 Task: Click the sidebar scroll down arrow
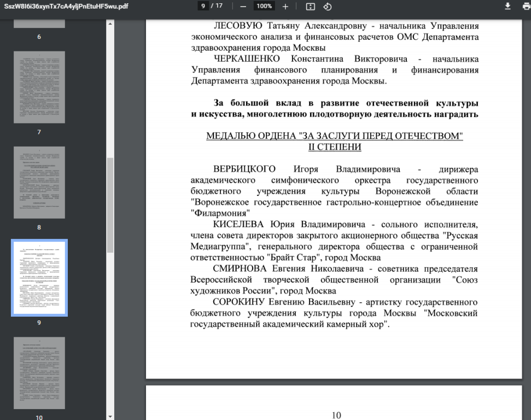coord(110,416)
